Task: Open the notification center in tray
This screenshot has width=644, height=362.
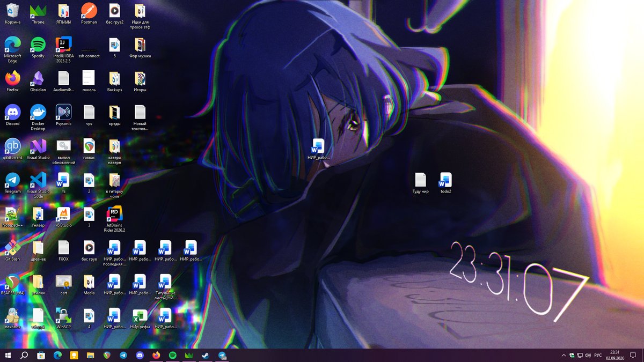Action: coord(634,355)
